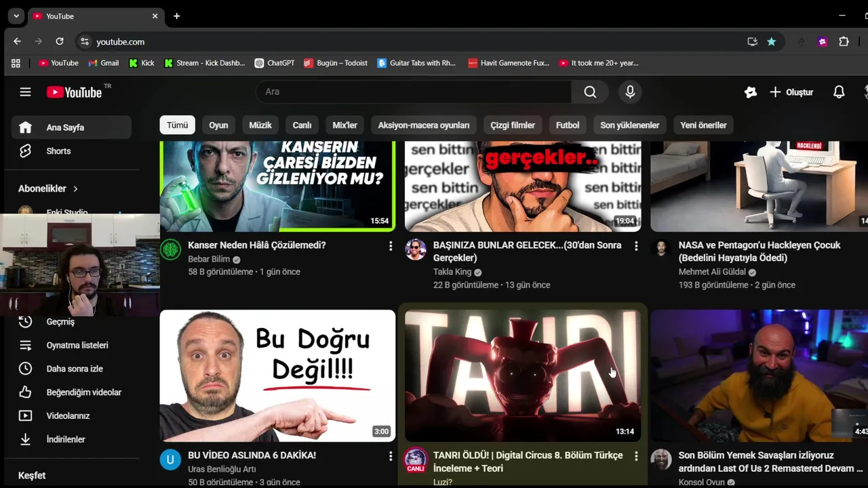Close the YouTube browser tab
This screenshot has height=488, width=868.
pyautogui.click(x=155, y=16)
